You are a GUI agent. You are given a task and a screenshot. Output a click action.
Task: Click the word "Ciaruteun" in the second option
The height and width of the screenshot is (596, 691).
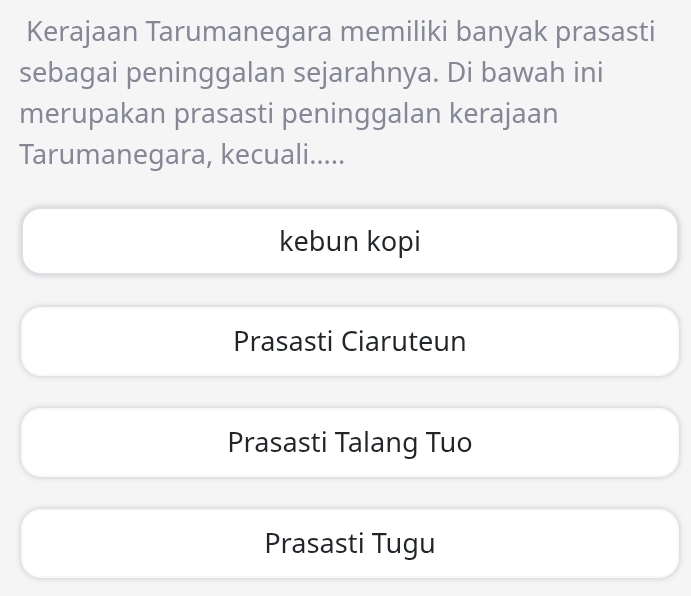coord(404,342)
